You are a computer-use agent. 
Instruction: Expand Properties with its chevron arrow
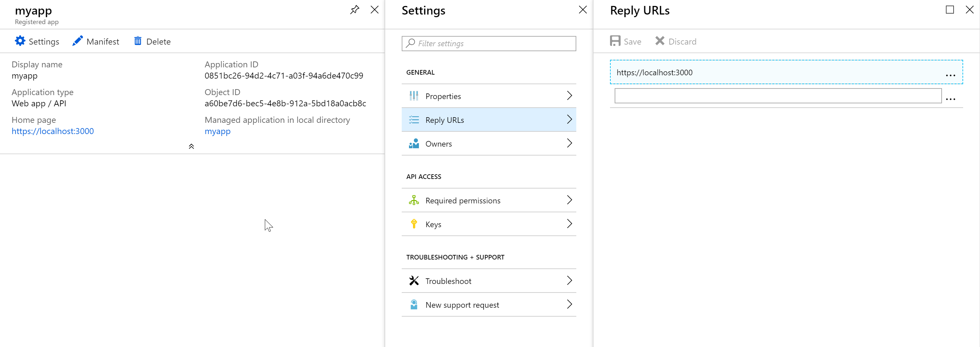click(x=569, y=96)
